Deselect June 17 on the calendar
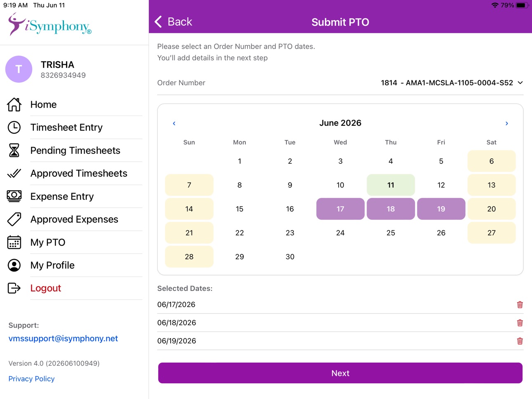Viewport: 532px width, 399px height. click(x=340, y=209)
